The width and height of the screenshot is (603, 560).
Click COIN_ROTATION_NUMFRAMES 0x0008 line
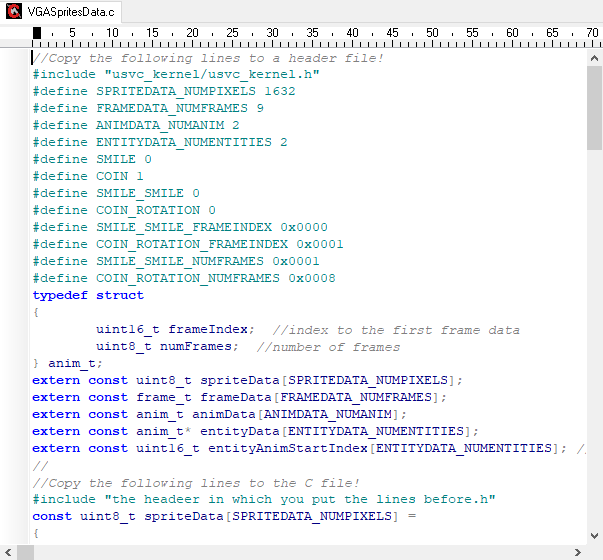[x=184, y=278]
